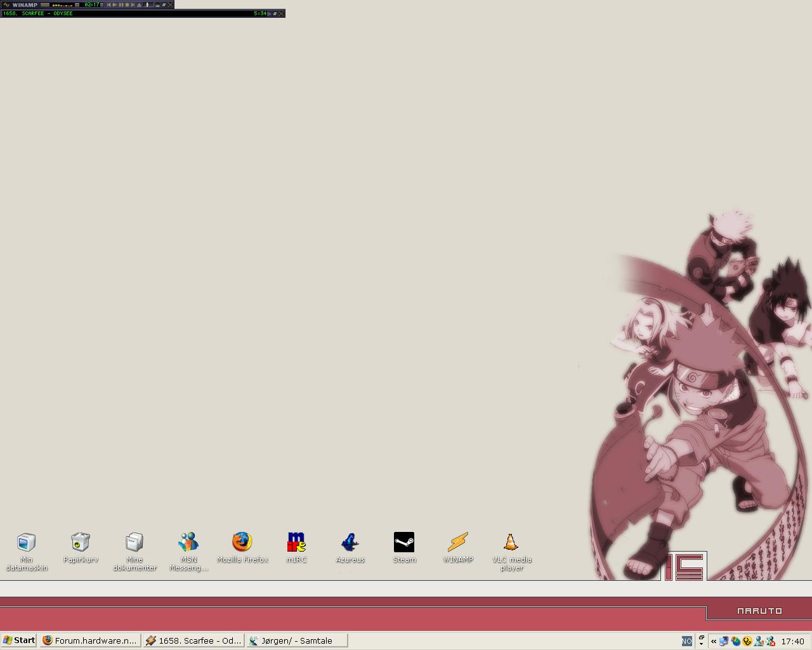Launch Mozilla Firefox desktop shortcut
This screenshot has width=812, height=650.
242,548
